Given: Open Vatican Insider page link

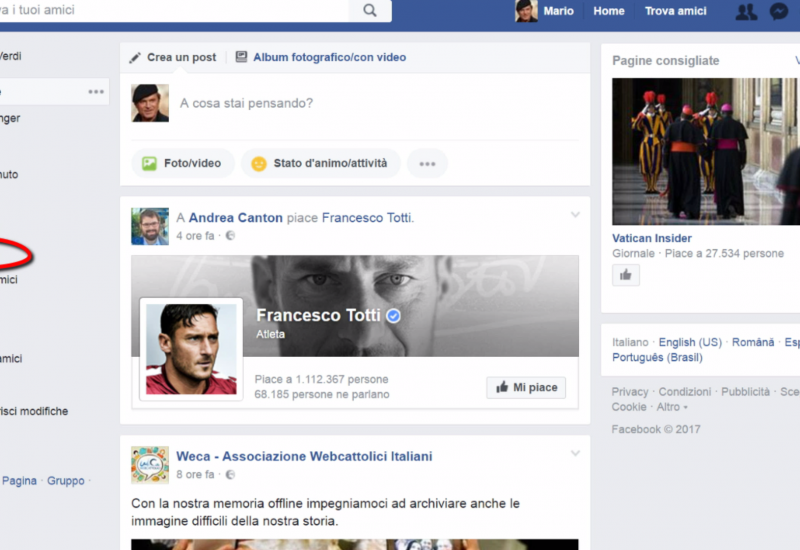Looking at the screenshot, I should click(652, 238).
